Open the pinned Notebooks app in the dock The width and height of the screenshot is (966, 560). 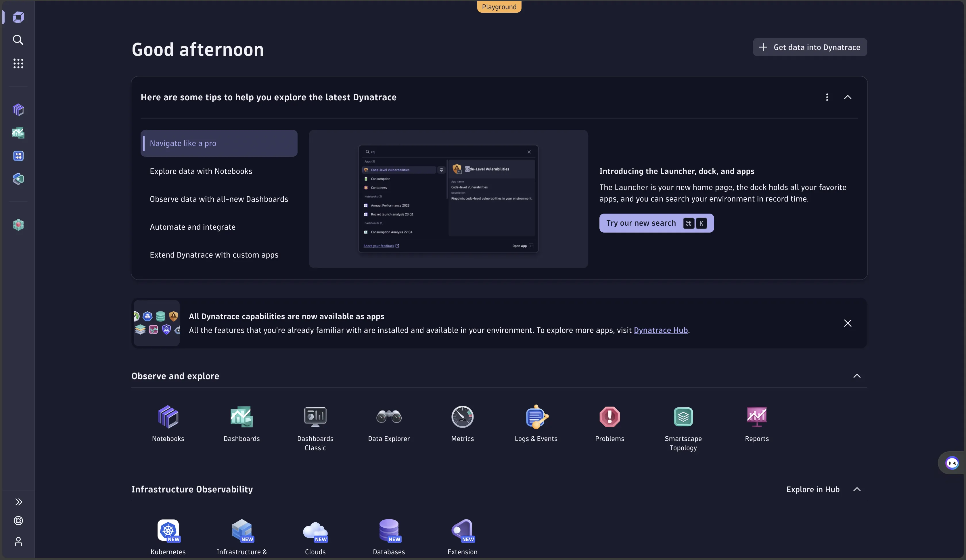coord(18,110)
